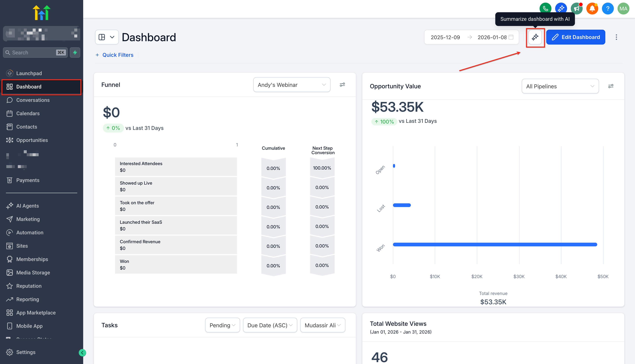Expand the Andy's Webinar funnel dropdown
This screenshot has width=635, height=364.
coord(292,85)
